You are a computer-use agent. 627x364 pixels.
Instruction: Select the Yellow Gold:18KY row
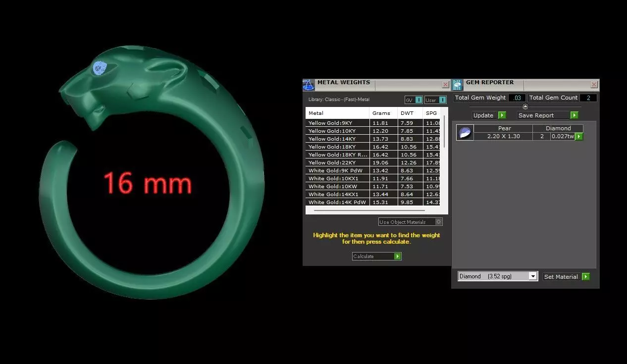click(x=373, y=147)
